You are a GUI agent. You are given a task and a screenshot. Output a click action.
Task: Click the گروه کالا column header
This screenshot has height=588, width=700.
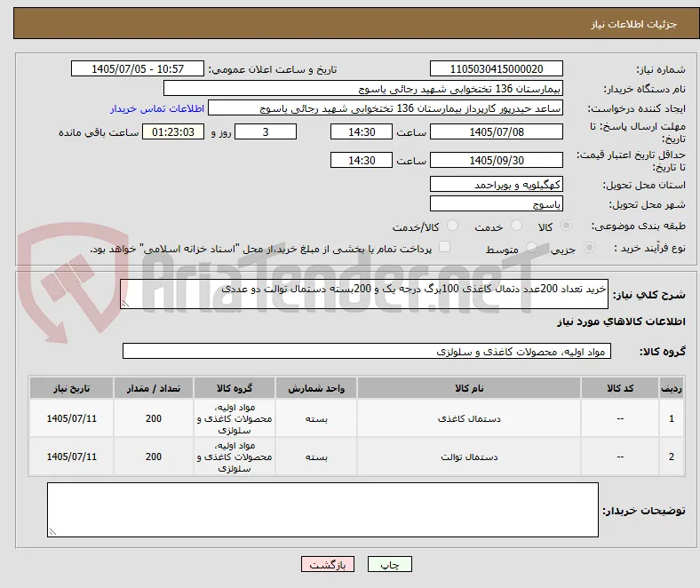pyautogui.click(x=235, y=388)
